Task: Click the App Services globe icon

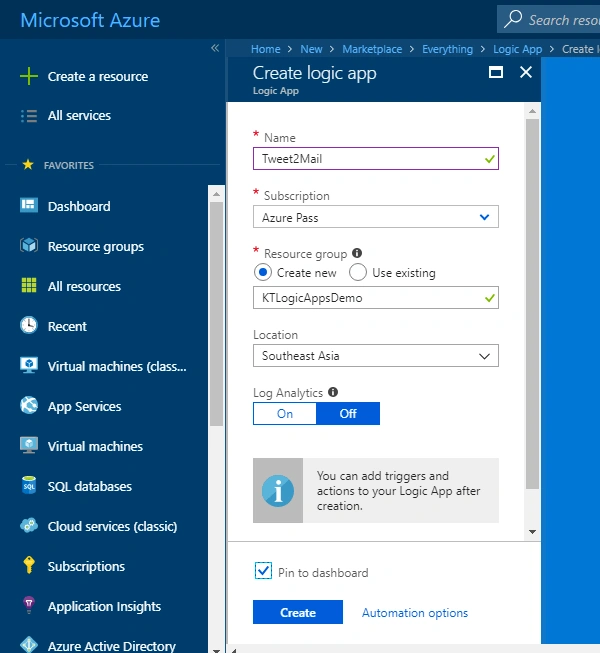Action: click(29, 405)
